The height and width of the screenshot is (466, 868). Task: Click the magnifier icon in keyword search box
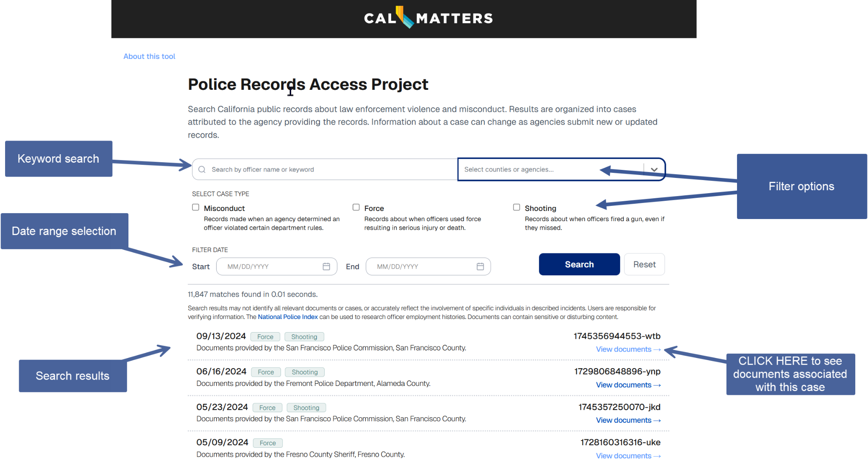click(x=202, y=169)
